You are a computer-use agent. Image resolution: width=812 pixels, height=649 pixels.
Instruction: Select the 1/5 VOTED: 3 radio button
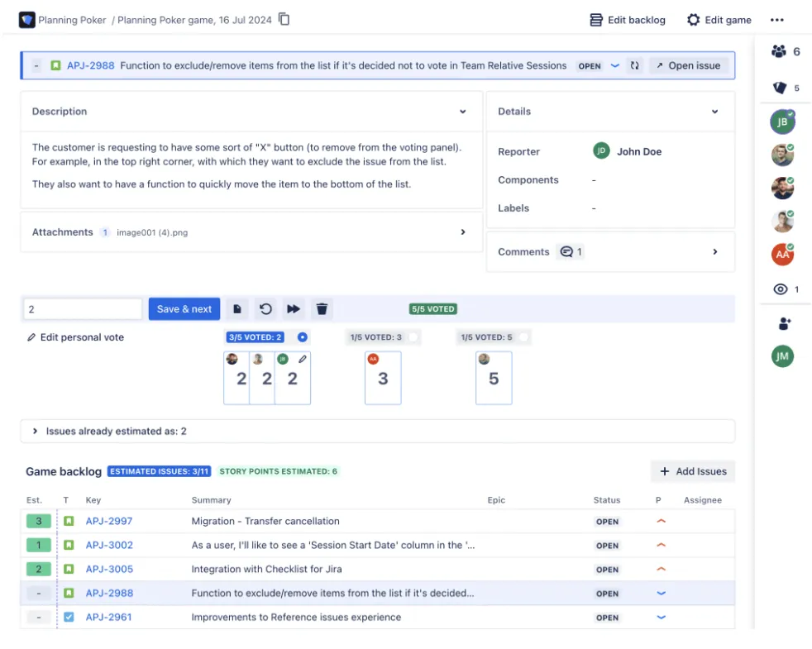413,337
